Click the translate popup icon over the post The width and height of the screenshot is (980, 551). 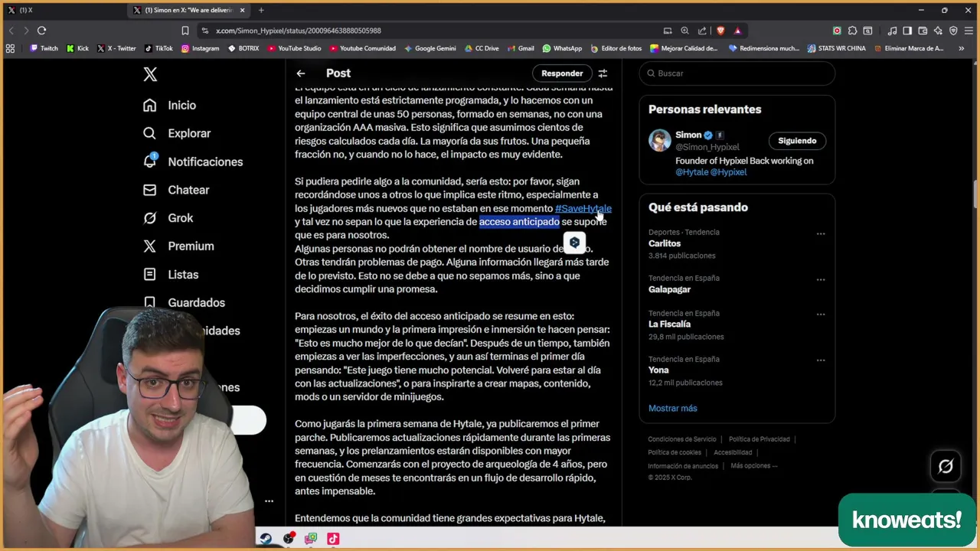[574, 243]
